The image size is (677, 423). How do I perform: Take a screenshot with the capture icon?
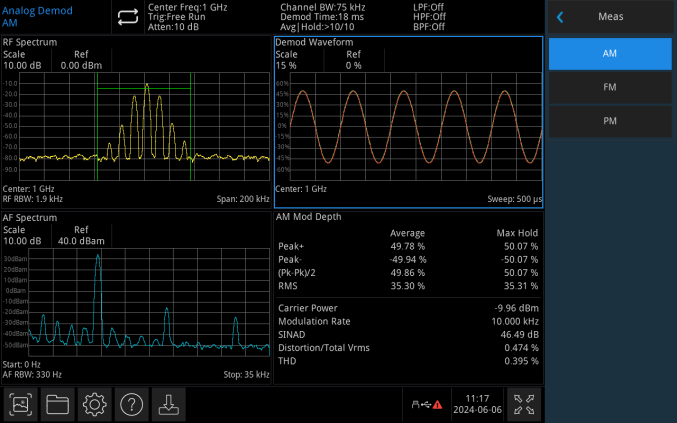coord(21,404)
